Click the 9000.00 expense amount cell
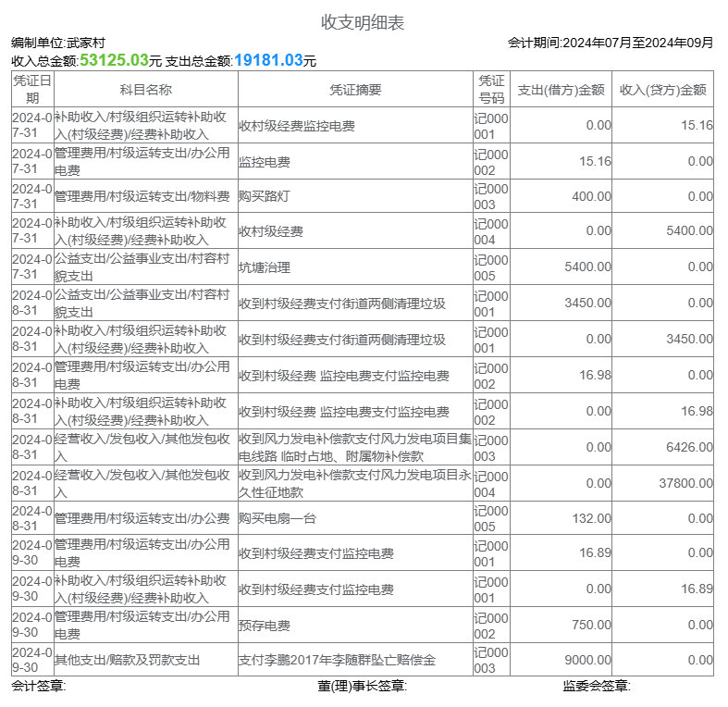 [x=587, y=660]
